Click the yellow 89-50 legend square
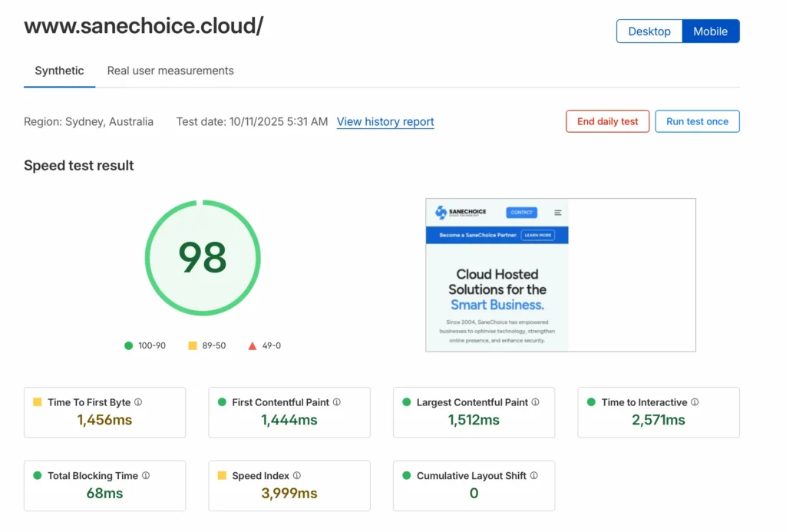786x532 pixels. (x=193, y=345)
